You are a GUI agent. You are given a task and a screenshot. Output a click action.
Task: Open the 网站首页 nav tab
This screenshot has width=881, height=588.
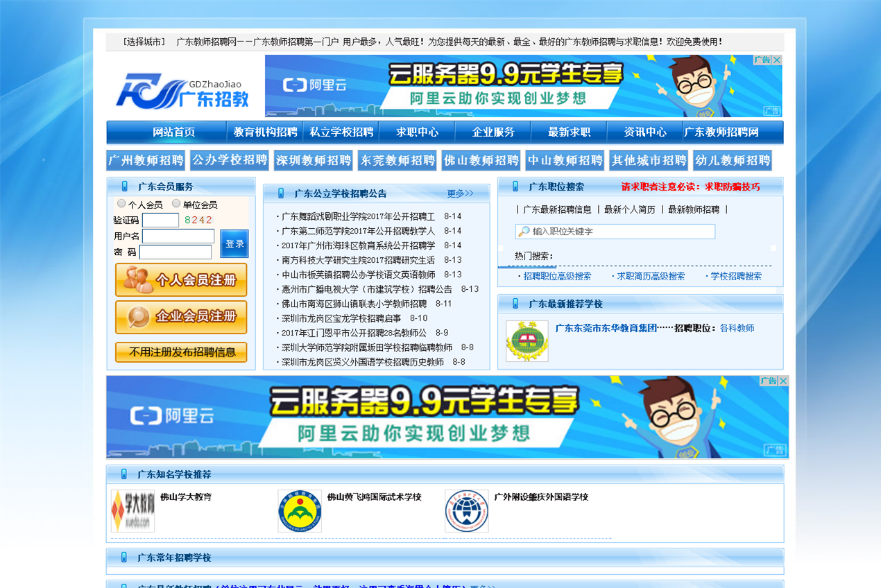pos(174,132)
